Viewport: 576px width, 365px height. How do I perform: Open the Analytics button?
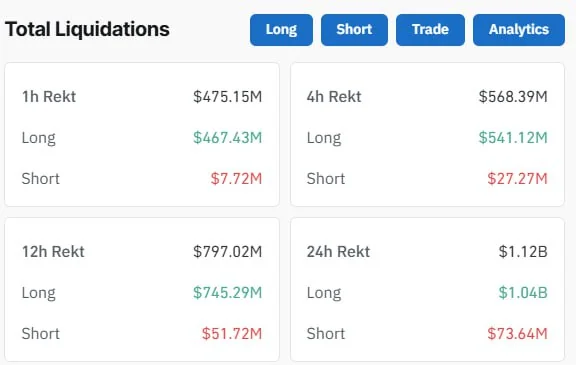(519, 30)
